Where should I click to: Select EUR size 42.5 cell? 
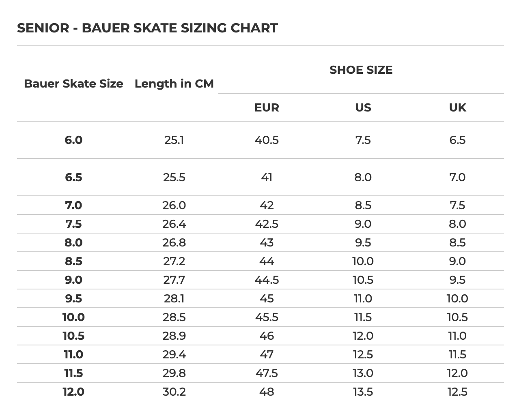point(267,224)
